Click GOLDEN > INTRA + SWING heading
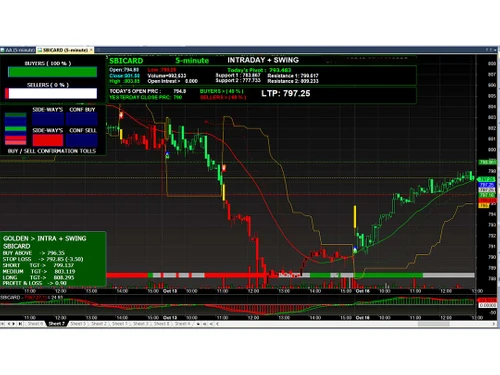500x375 pixels. 45,238
